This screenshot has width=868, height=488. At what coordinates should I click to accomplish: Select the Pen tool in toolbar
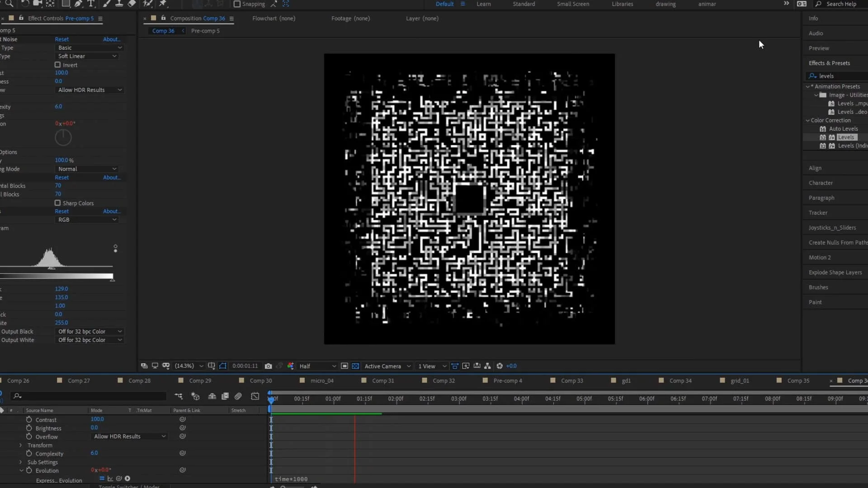[x=78, y=4]
